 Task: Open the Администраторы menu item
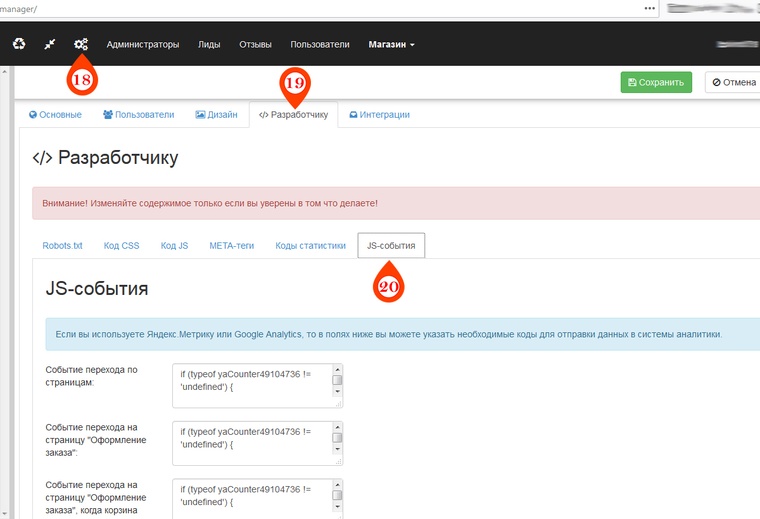click(x=143, y=44)
